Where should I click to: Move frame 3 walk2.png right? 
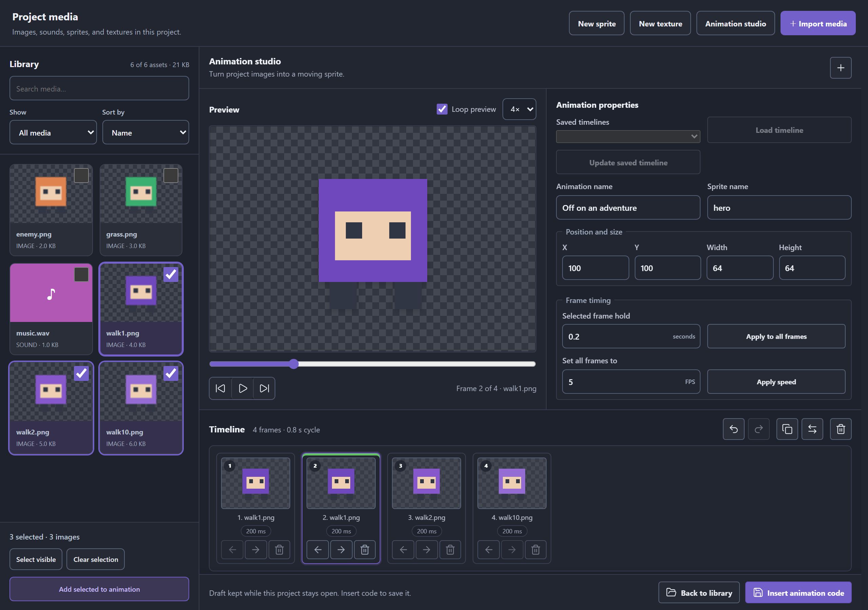coord(427,550)
